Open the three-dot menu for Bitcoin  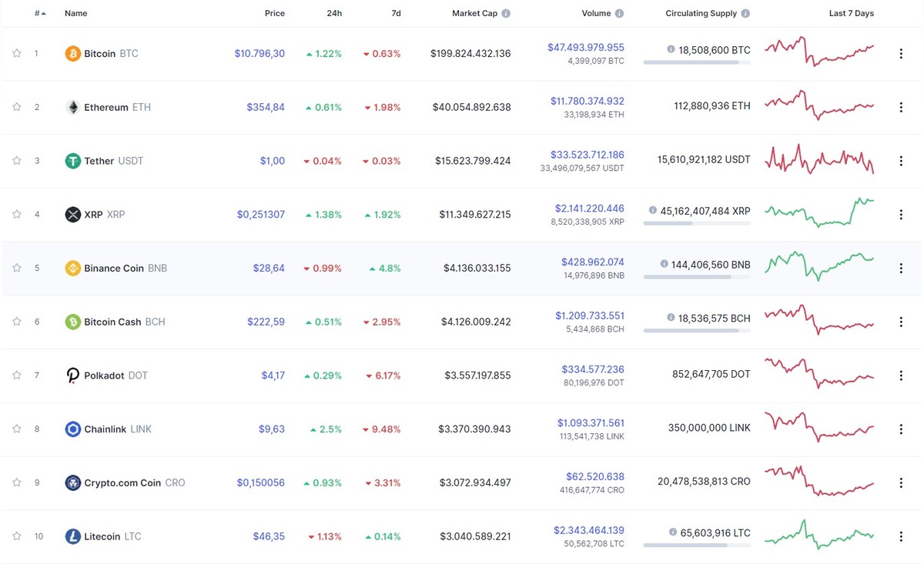(901, 53)
